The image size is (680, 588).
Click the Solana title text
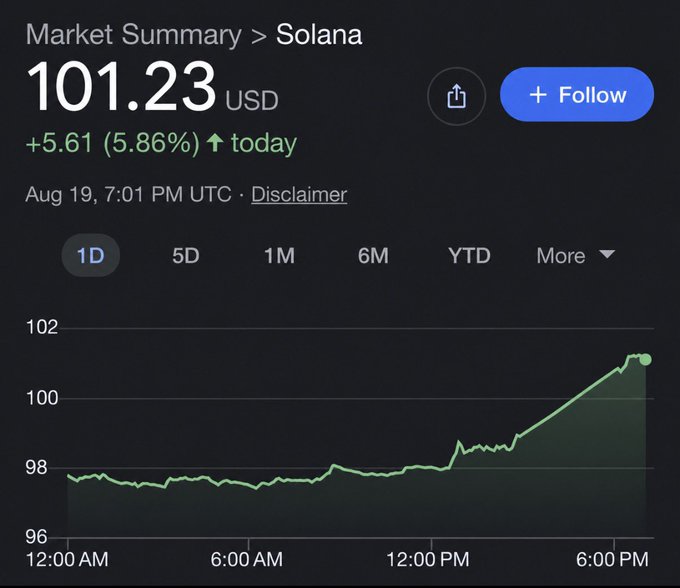point(319,34)
